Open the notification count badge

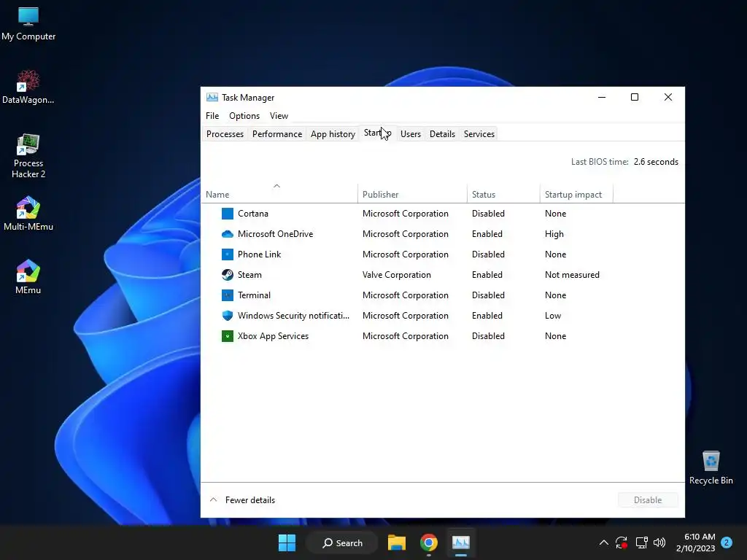727,542
